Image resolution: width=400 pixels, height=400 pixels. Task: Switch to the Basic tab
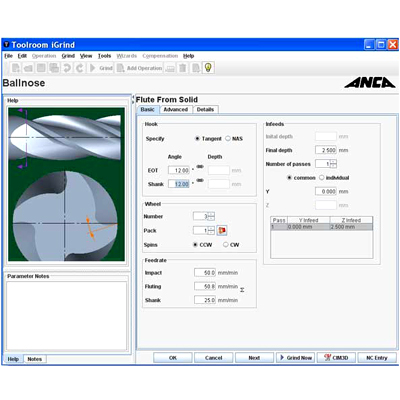148,110
